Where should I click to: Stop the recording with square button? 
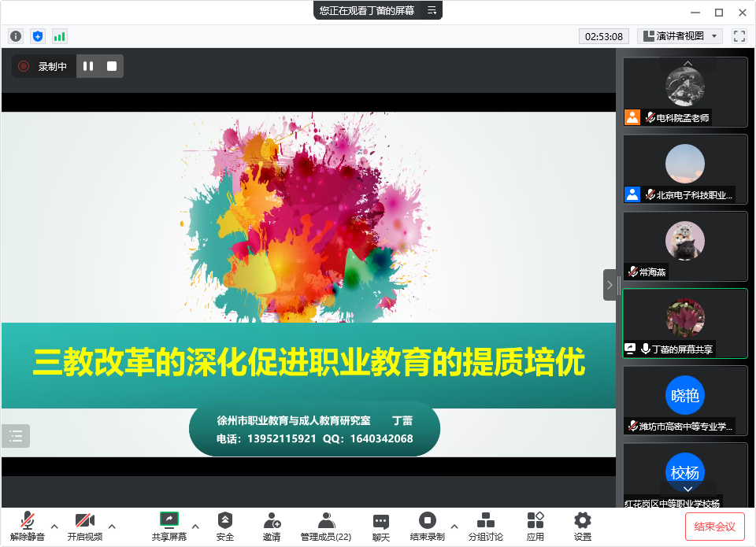click(x=112, y=67)
